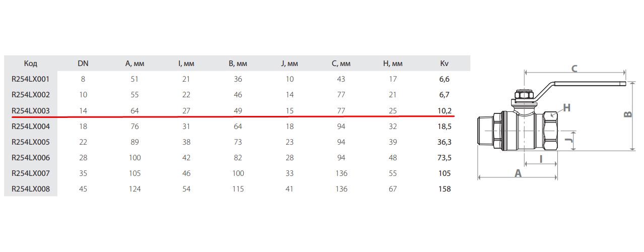Click dimension label B on the diagram
644x252 pixels.
click(627, 115)
